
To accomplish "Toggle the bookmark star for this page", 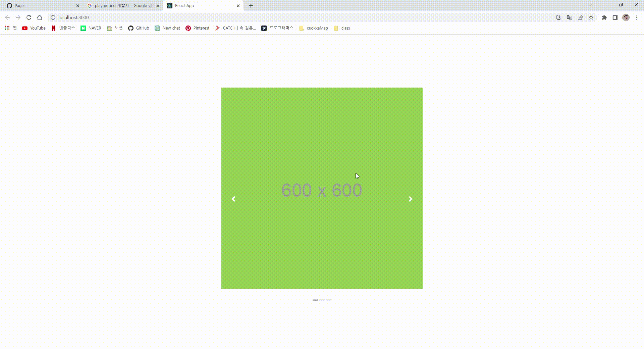I will [x=591, y=17].
